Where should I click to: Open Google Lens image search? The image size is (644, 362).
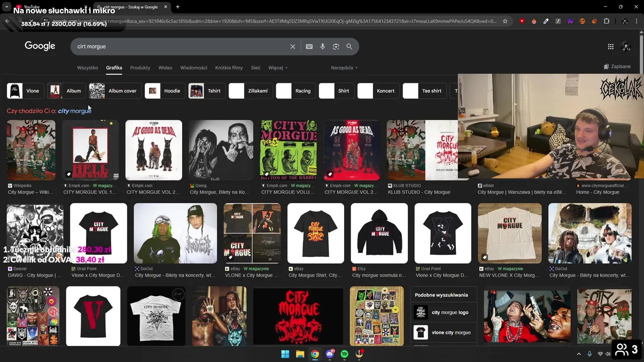pyautogui.click(x=336, y=46)
